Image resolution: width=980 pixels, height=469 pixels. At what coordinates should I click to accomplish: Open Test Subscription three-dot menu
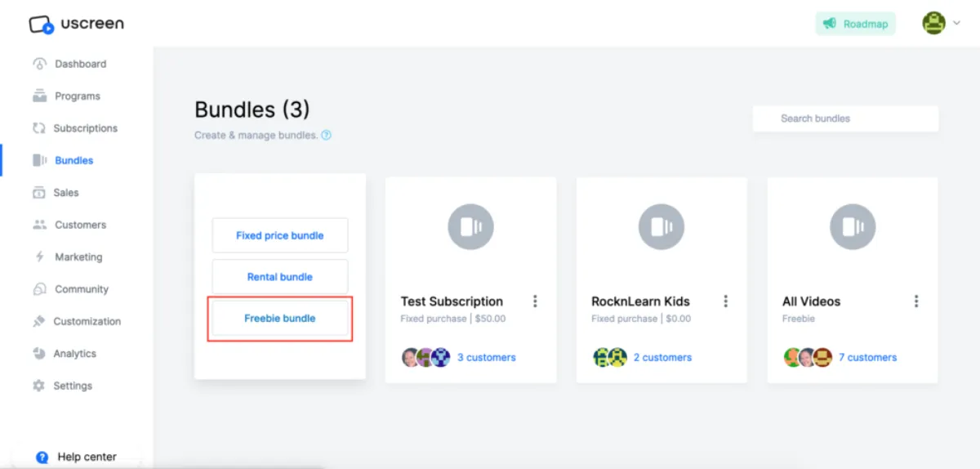[x=535, y=301]
